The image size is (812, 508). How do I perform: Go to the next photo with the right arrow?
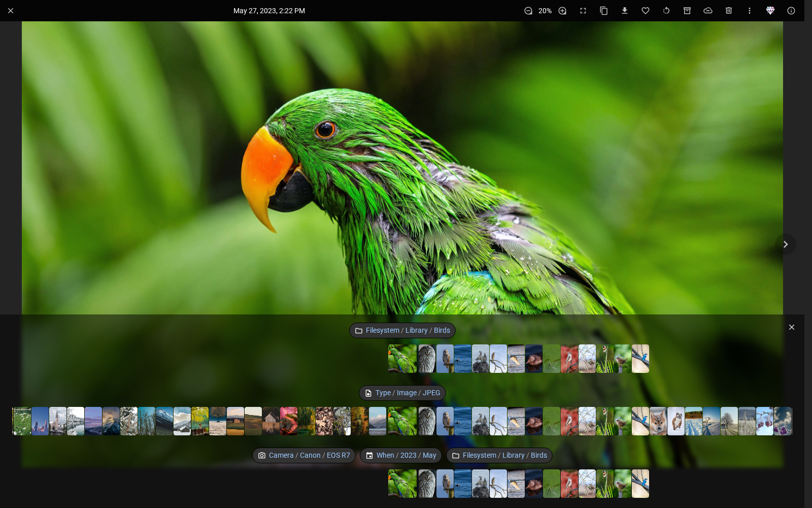click(x=786, y=244)
